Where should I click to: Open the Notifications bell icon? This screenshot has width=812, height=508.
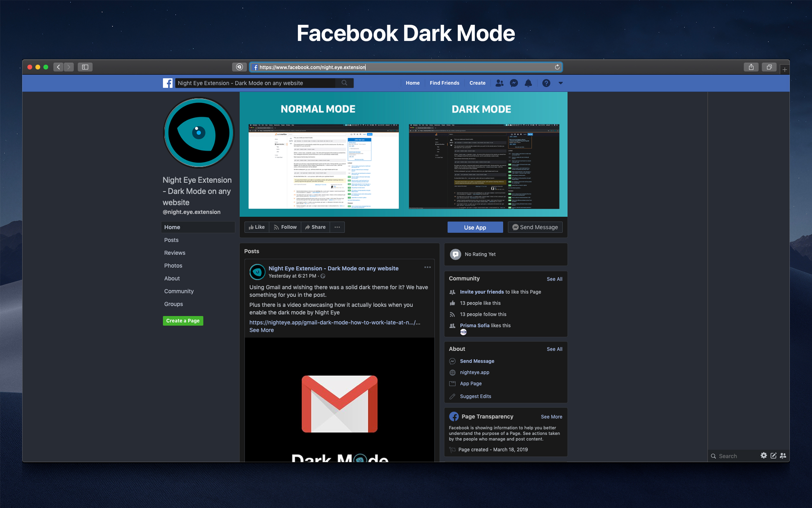(528, 83)
